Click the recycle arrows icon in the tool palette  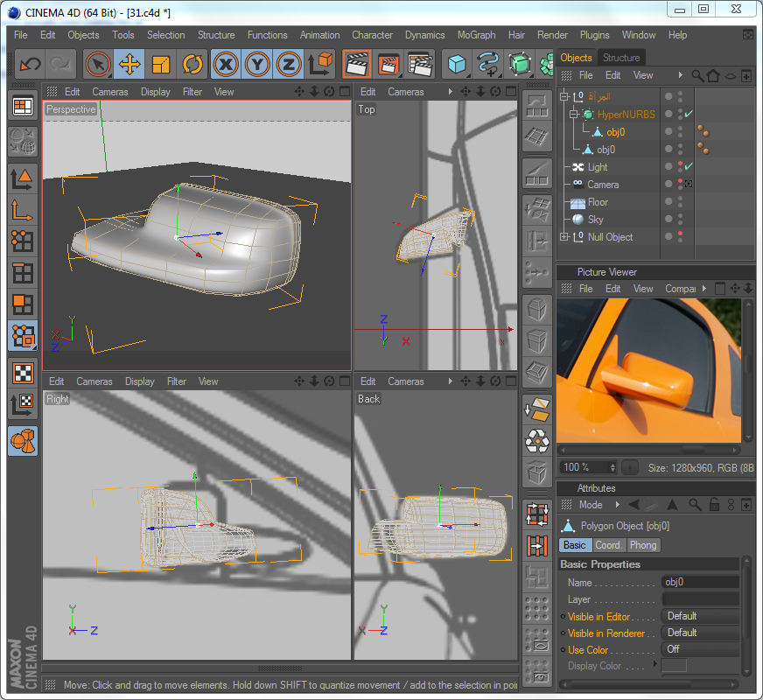coord(537,441)
